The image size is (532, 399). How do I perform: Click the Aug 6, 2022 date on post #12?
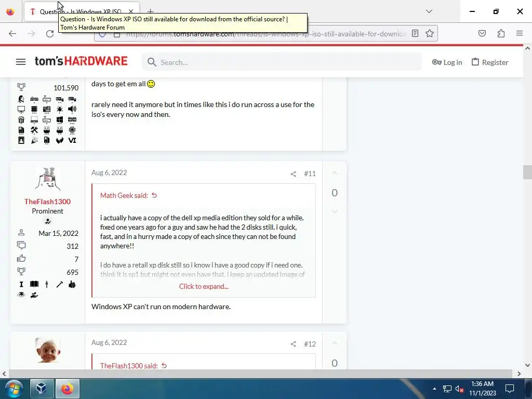point(109,343)
